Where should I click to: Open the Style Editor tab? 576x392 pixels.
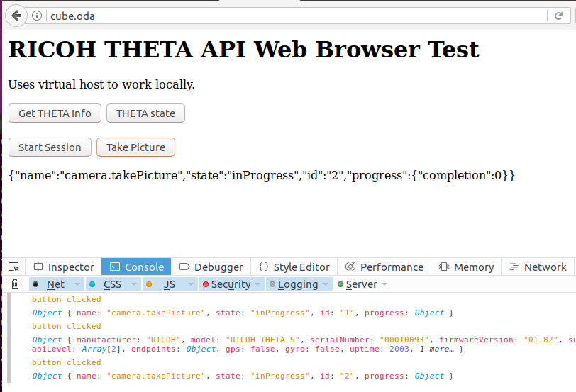(x=294, y=267)
